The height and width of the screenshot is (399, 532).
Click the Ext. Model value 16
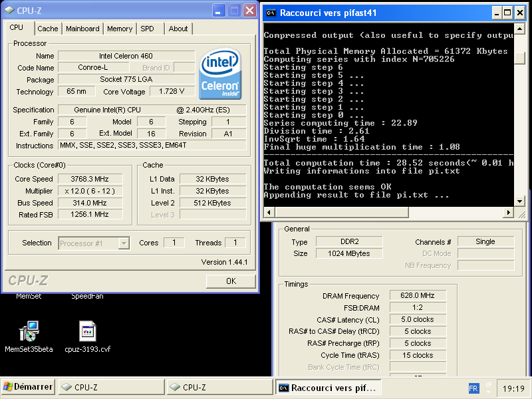click(x=152, y=134)
